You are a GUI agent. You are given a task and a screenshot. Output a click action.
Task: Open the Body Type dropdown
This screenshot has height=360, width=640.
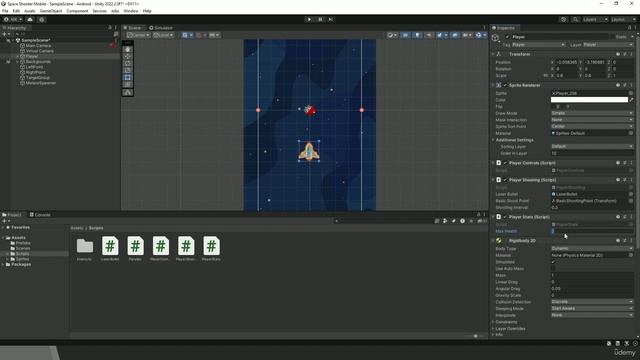(592, 248)
